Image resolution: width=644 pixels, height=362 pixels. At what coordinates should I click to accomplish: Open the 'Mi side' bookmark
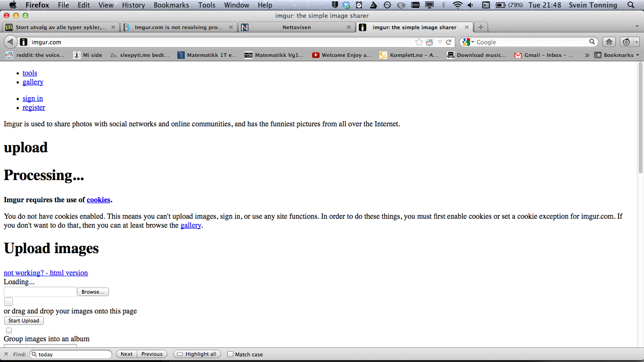coord(88,55)
